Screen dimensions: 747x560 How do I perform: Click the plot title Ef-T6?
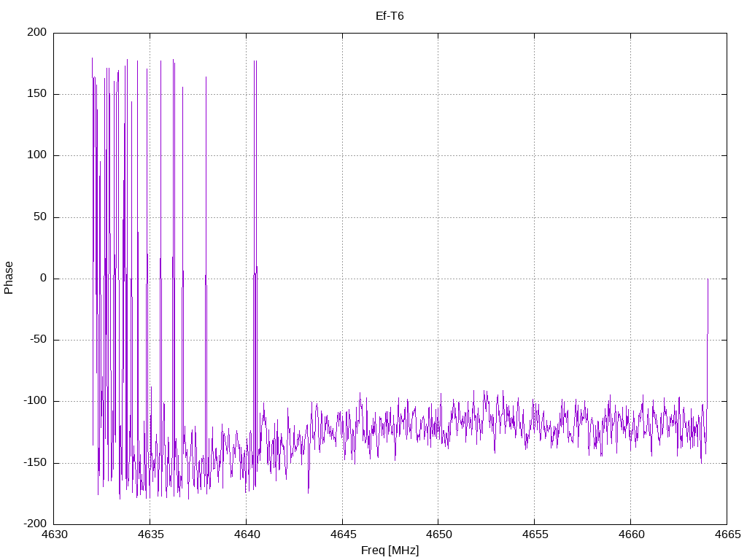point(390,15)
